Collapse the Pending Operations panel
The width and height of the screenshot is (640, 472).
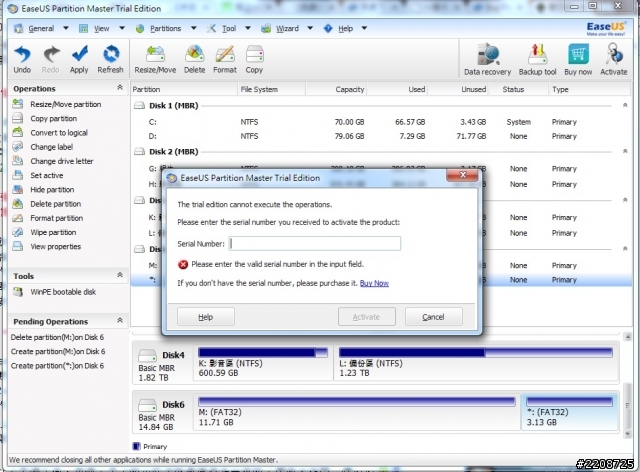(x=120, y=320)
